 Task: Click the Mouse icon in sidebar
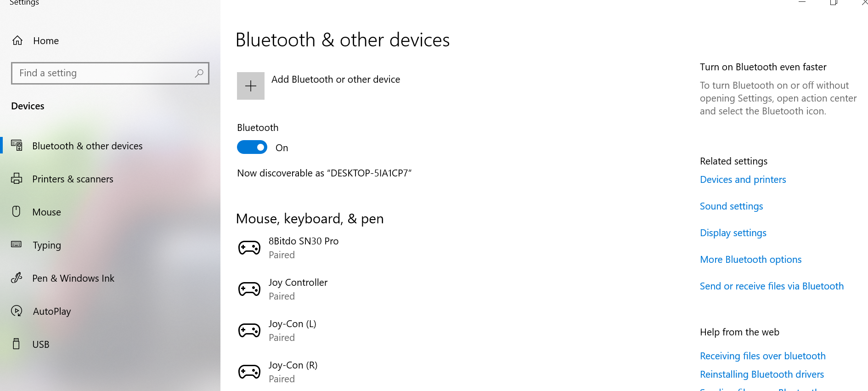tap(17, 211)
